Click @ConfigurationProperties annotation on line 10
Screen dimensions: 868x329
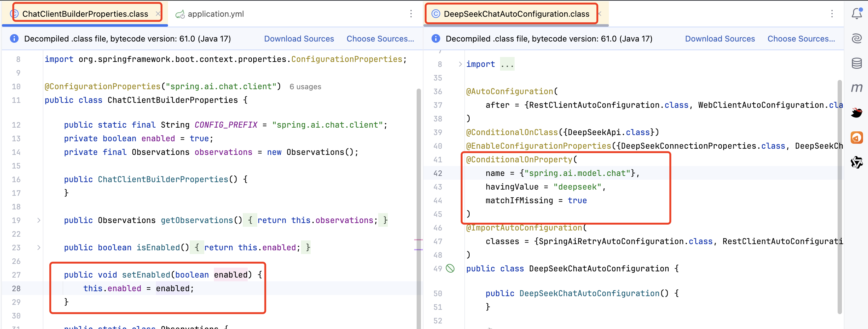(102, 86)
